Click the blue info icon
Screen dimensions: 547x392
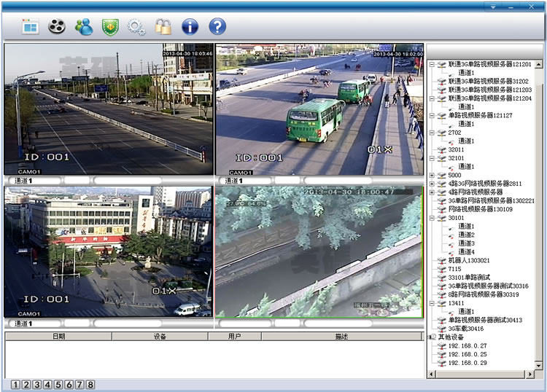click(190, 27)
